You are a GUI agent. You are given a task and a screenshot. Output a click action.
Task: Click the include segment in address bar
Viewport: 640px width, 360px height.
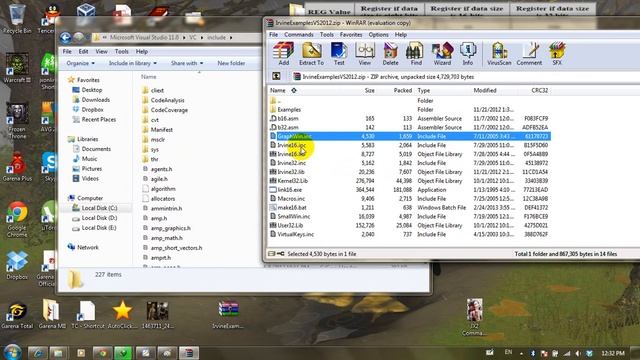coord(216,38)
